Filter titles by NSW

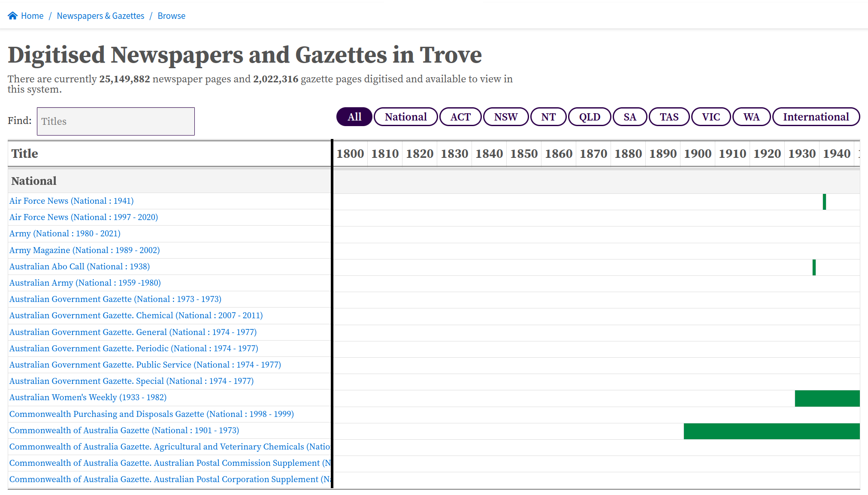506,117
